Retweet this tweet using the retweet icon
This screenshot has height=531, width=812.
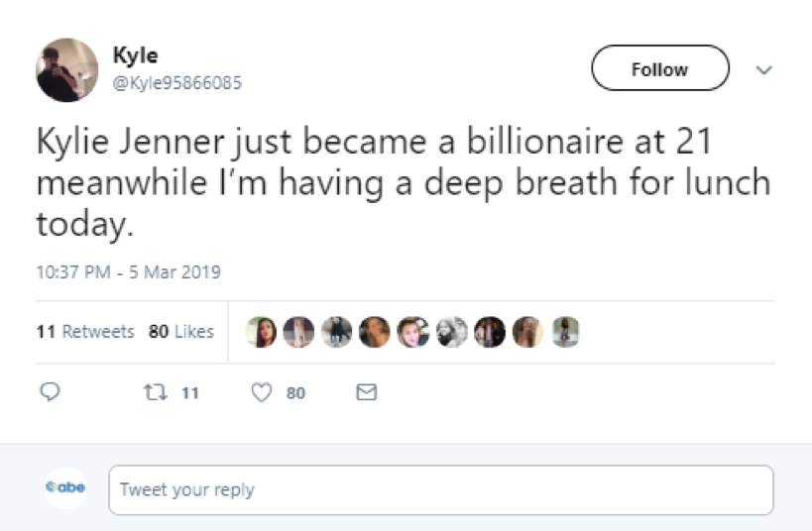click(154, 393)
